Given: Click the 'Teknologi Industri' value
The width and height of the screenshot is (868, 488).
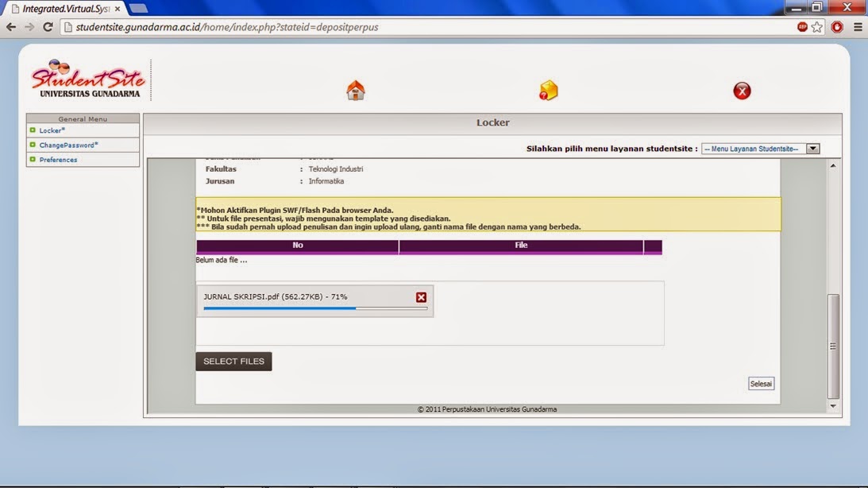Looking at the screenshot, I should [x=335, y=169].
